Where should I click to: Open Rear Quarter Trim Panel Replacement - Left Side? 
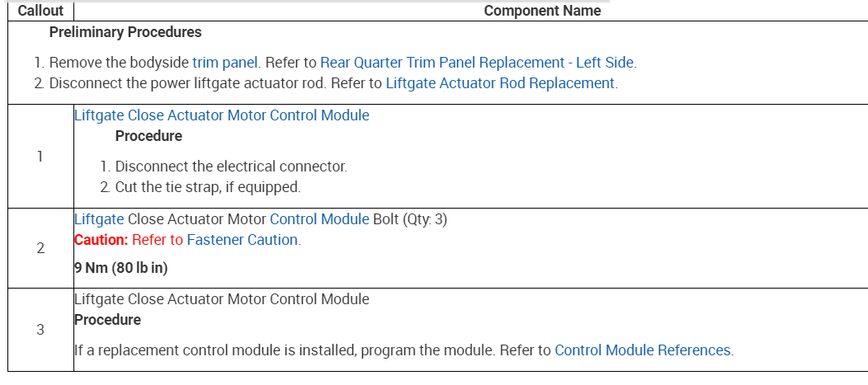(478, 62)
